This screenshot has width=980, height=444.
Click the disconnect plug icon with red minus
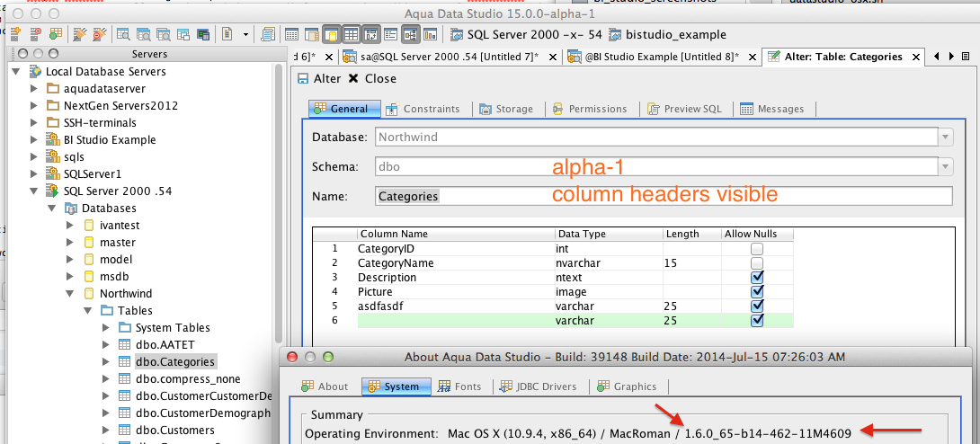click(100, 35)
